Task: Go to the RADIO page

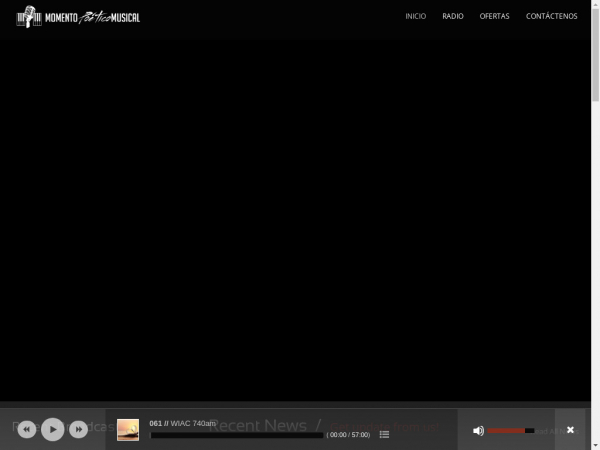Action: pos(453,16)
